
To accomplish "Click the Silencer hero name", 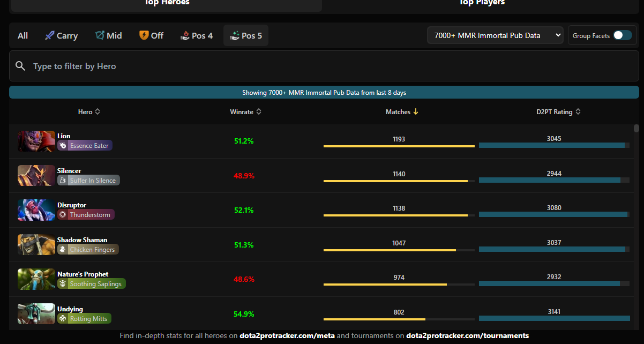I will pos(69,171).
